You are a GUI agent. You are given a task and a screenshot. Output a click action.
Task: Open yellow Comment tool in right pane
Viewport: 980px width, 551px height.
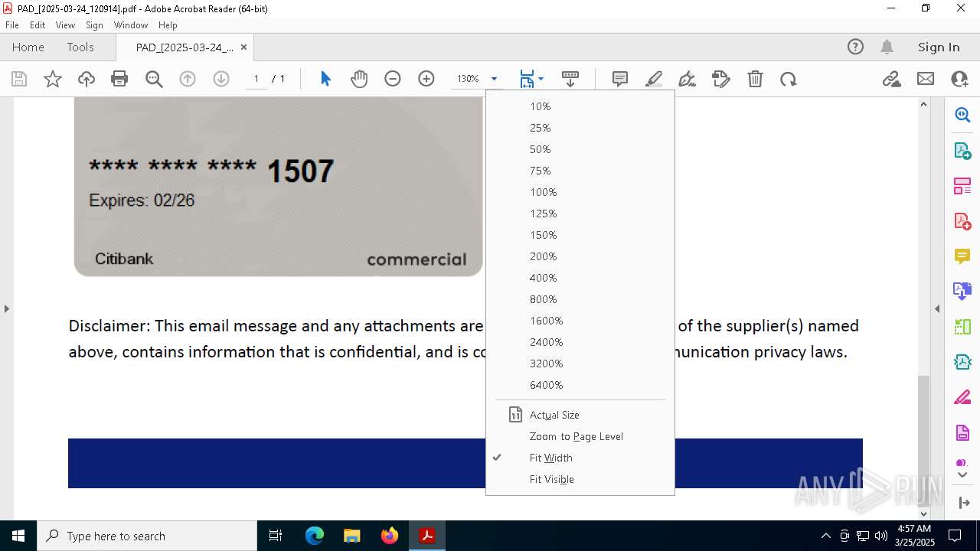pyautogui.click(x=962, y=256)
